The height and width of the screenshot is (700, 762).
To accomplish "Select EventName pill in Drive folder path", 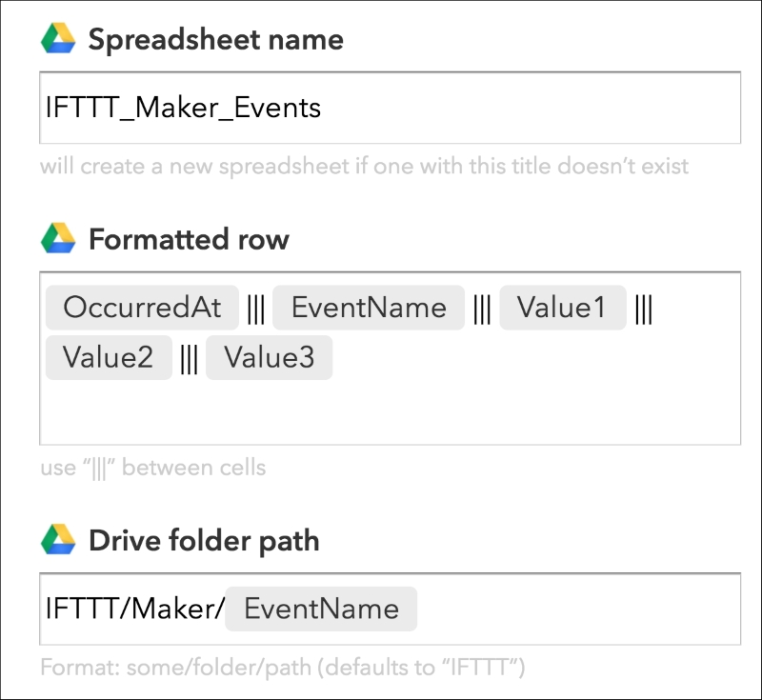I will tap(321, 610).
